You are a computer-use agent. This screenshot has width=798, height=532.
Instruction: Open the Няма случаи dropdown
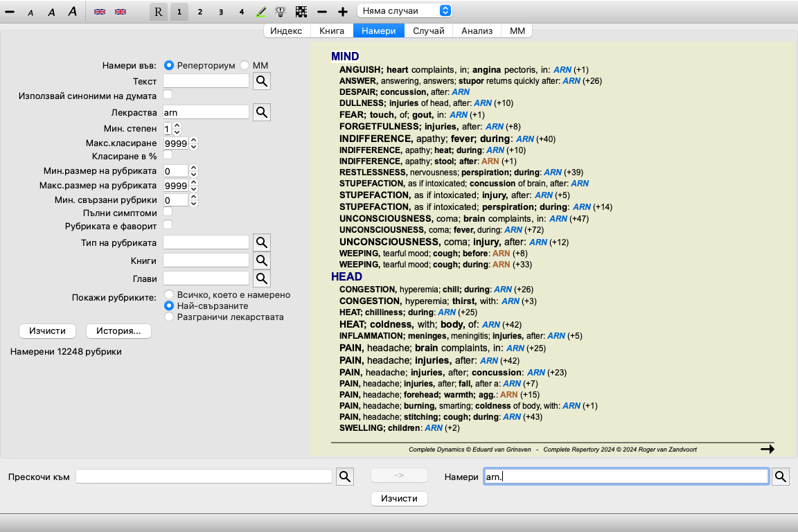point(405,10)
